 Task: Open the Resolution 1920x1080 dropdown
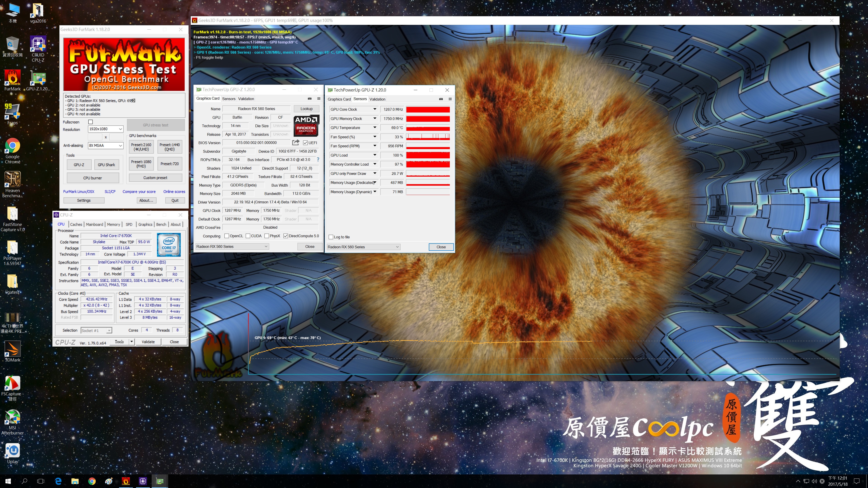pyautogui.click(x=106, y=129)
